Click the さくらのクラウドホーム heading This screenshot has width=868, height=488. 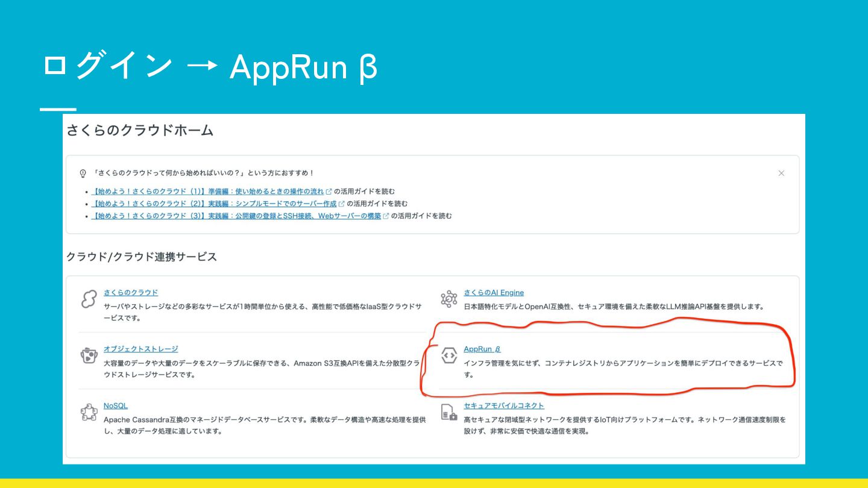(x=140, y=130)
